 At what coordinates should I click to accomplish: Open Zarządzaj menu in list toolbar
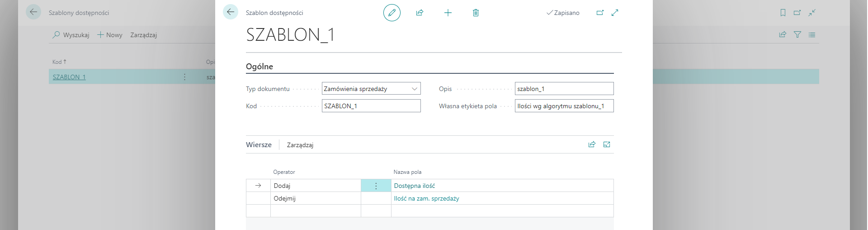coord(143,35)
